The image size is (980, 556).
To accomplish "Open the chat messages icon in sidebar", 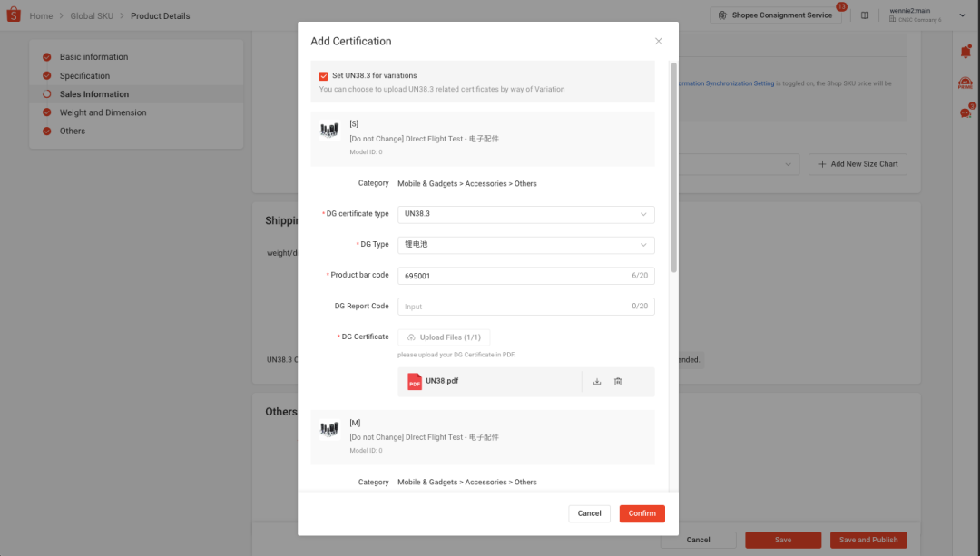I will pyautogui.click(x=965, y=112).
